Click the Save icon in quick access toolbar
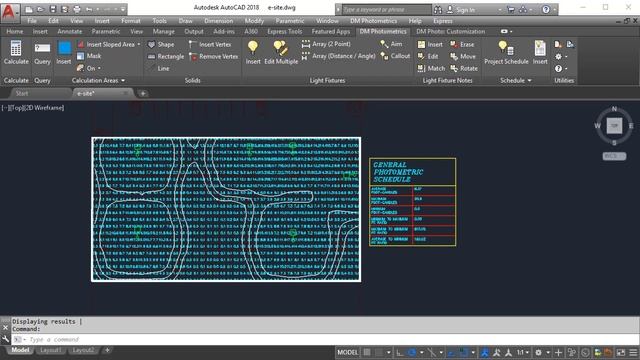Viewport: 640px width, 360px height. click(x=53, y=9)
